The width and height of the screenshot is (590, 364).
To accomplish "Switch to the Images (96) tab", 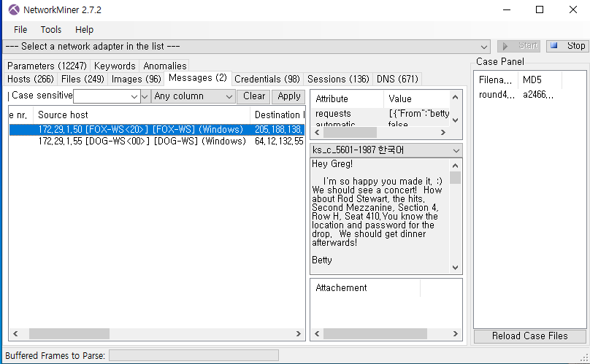I will click(137, 79).
